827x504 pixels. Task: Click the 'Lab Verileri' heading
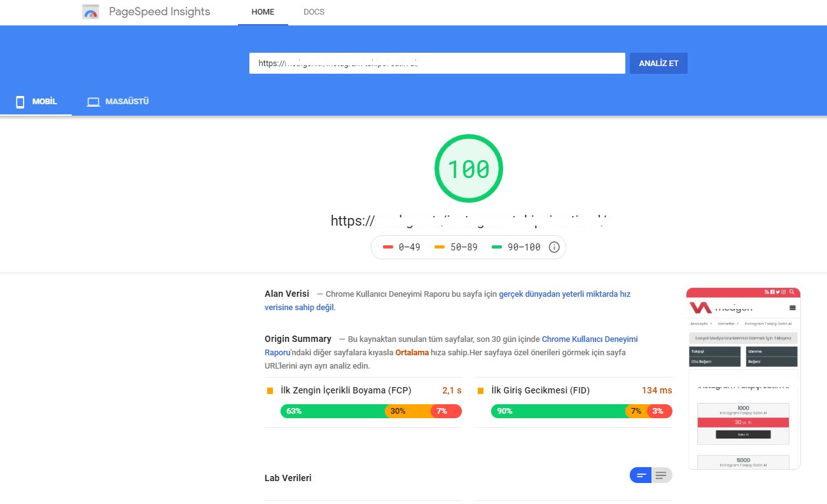(288, 478)
